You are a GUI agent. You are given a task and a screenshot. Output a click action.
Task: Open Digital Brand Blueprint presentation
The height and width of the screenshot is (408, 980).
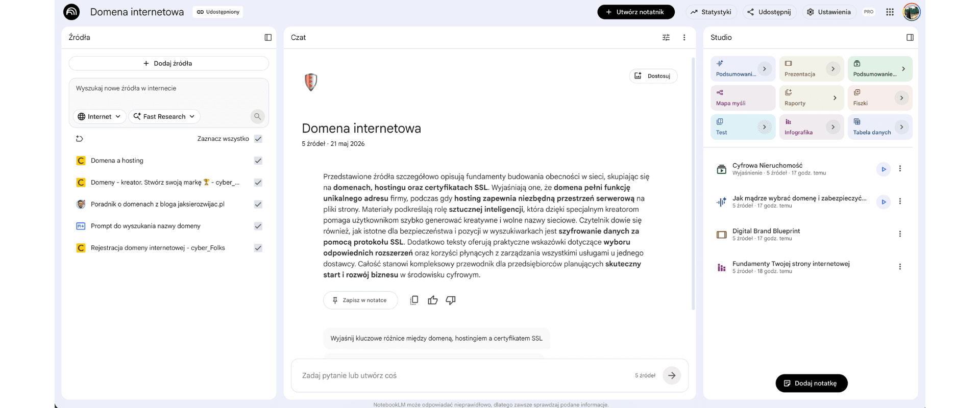click(766, 234)
